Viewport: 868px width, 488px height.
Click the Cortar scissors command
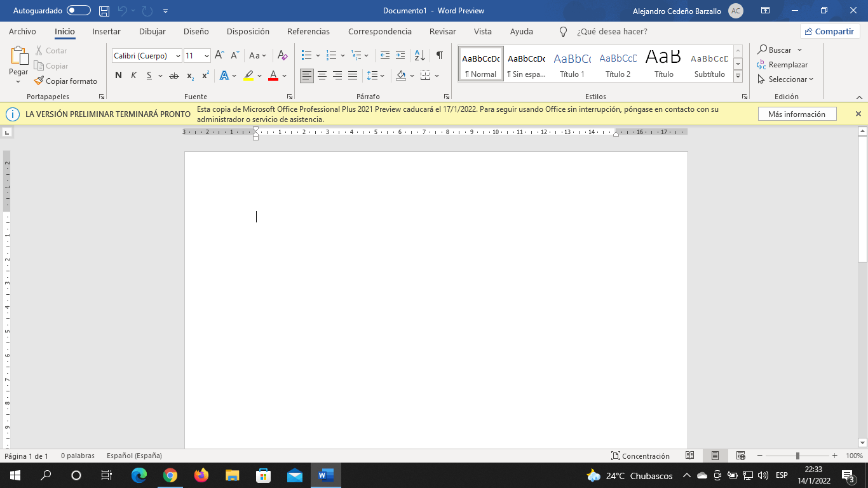[51, 50]
